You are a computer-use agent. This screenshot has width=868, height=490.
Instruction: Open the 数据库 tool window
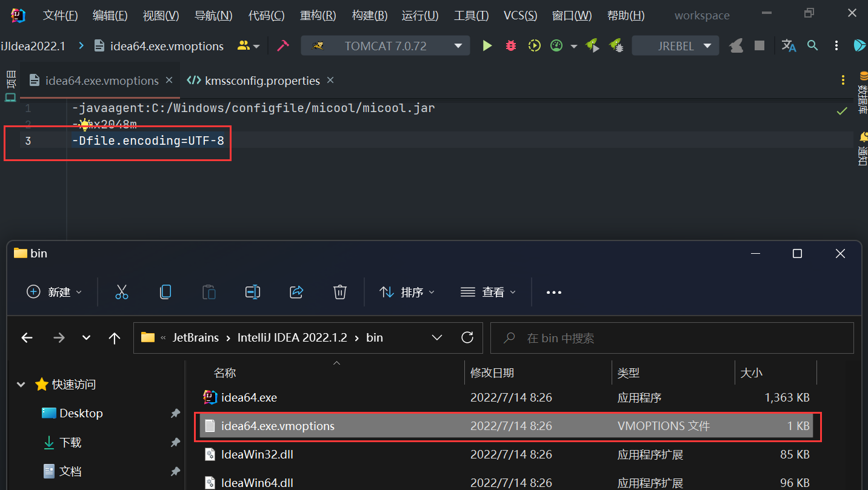[863, 92]
